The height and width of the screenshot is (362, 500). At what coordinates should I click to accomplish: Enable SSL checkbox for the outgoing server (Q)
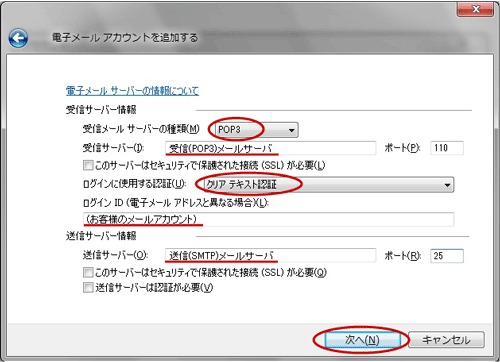coord(88,273)
